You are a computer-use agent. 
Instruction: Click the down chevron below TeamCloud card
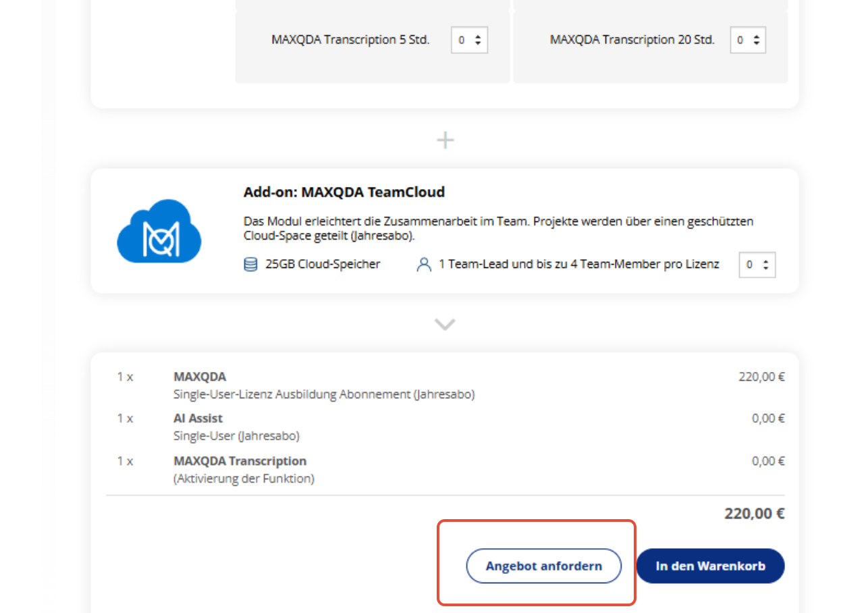click(445, 325)
